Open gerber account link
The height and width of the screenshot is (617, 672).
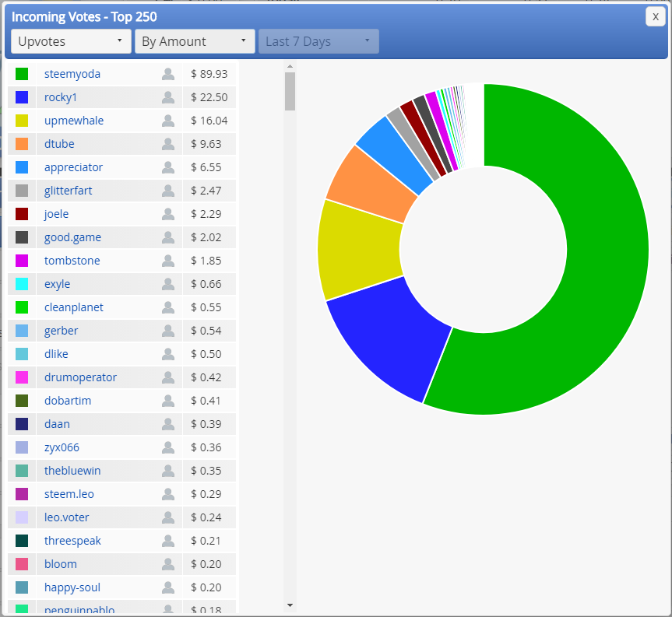click(x=62, y=331)
